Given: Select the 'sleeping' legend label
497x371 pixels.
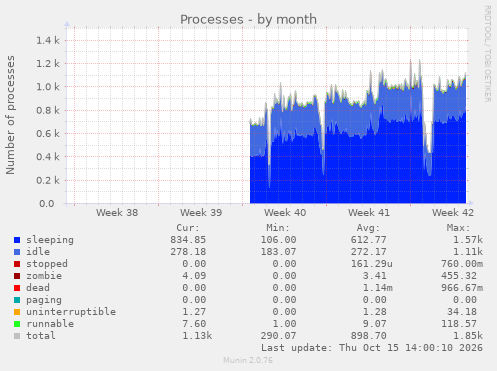Looking at the screenshot, I should click(50, 240).
